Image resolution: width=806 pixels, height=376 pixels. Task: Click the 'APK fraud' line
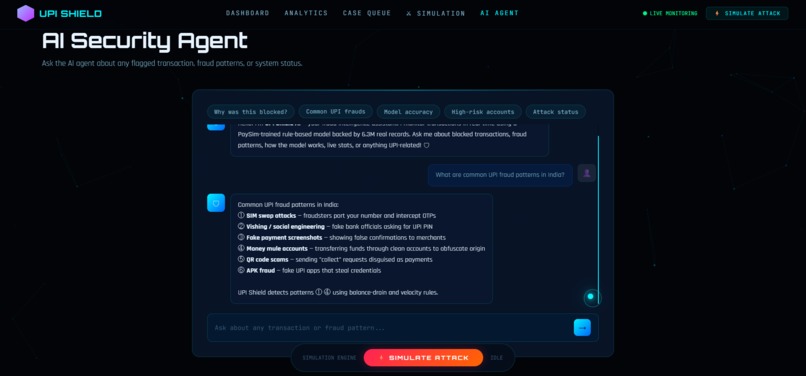coord(309,271)
